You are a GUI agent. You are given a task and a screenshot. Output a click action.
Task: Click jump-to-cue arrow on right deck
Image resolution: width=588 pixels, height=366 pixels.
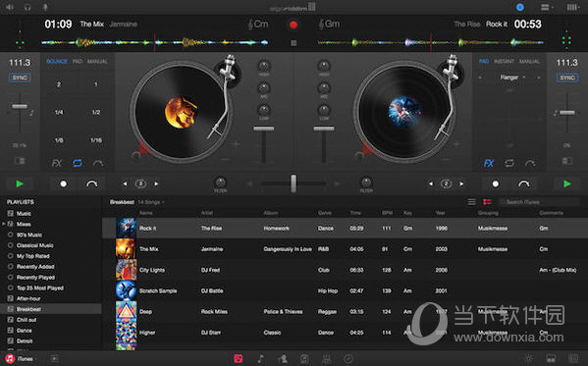[524, 183]
